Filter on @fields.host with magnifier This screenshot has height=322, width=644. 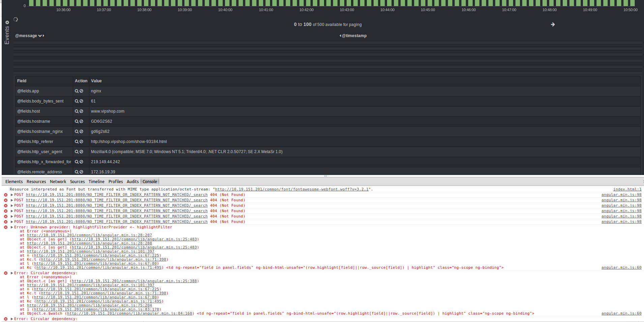click(77, 111)
